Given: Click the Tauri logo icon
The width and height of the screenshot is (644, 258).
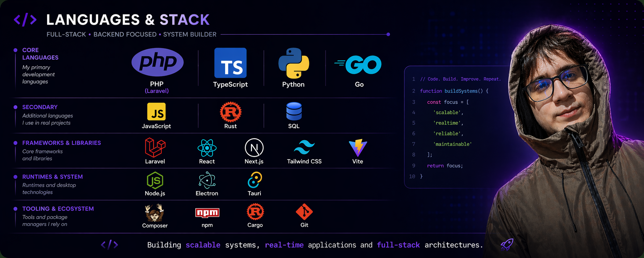Looking at the screenshot, I should point(254,180).
